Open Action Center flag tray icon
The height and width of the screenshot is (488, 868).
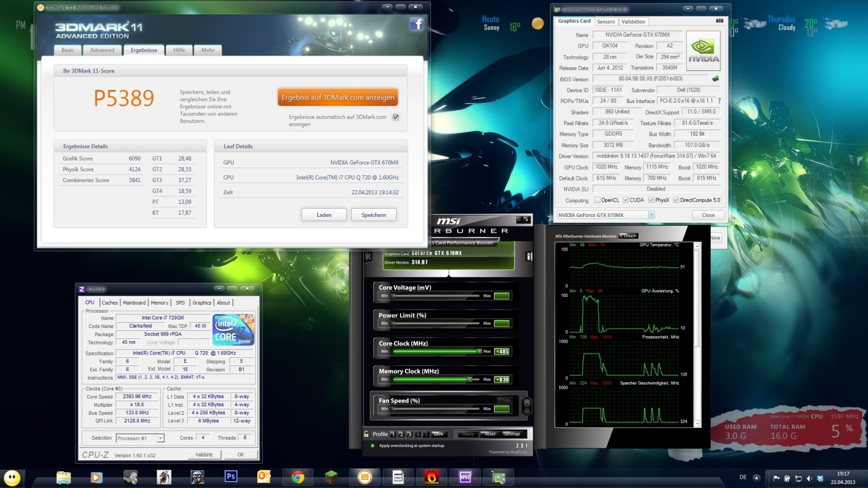[776, 478]
